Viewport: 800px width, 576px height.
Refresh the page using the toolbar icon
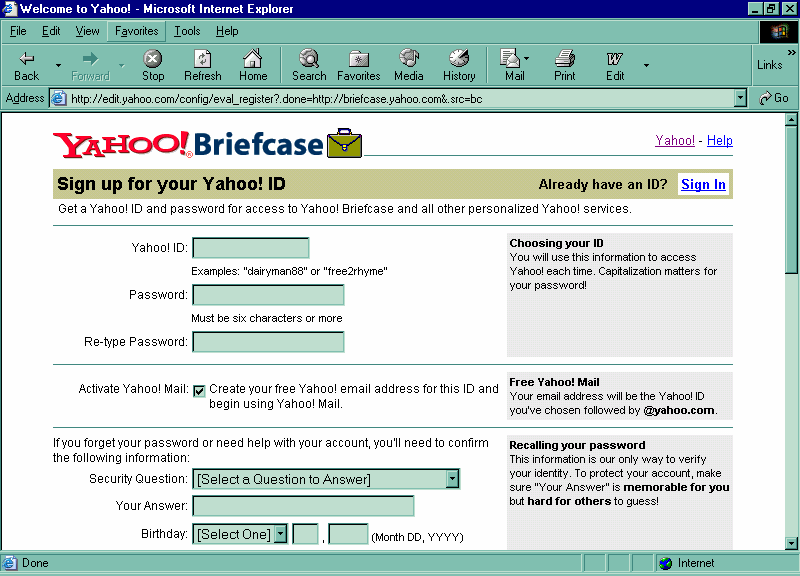[203, 65]
